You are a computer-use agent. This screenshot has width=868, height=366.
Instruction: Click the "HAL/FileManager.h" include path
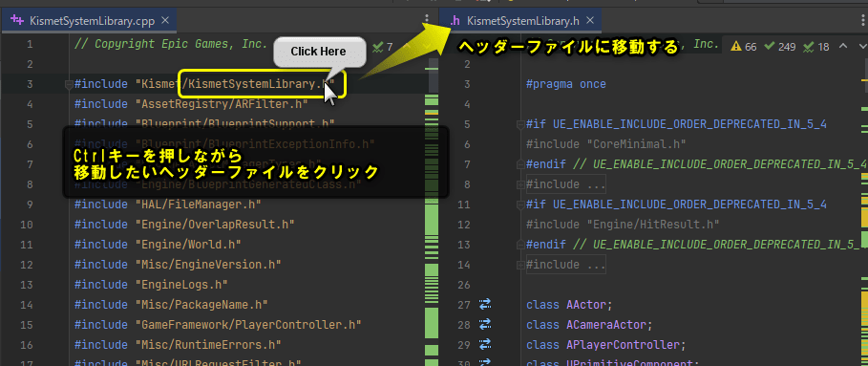pyautogui.click(x=199, y=205)
